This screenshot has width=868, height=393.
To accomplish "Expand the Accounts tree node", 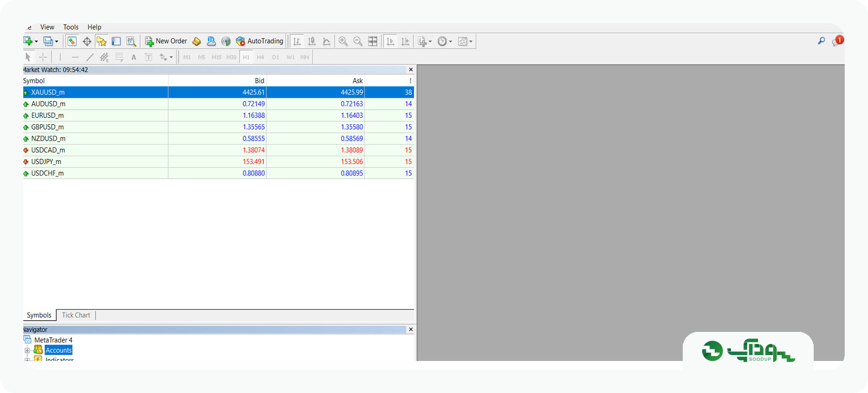I will point(27,350).
